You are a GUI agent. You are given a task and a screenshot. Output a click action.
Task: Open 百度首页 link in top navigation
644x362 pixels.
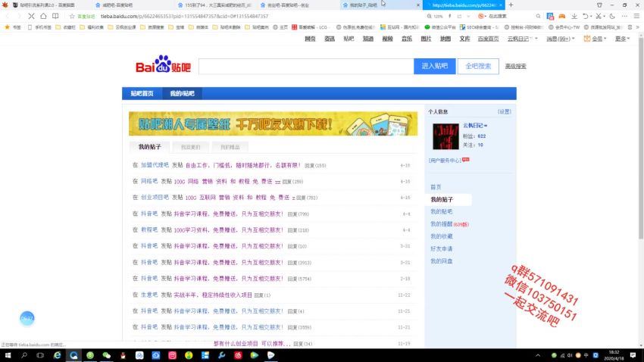(488, 39)
